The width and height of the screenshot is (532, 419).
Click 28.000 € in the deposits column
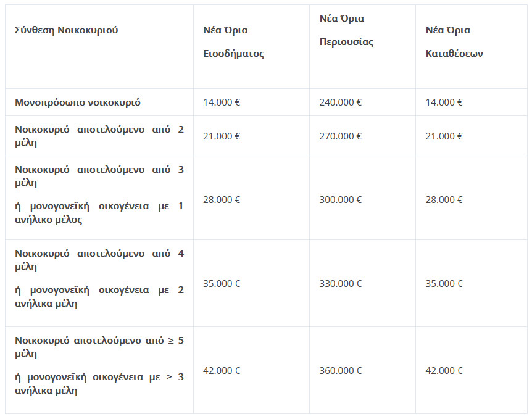(x=444, y=200)
